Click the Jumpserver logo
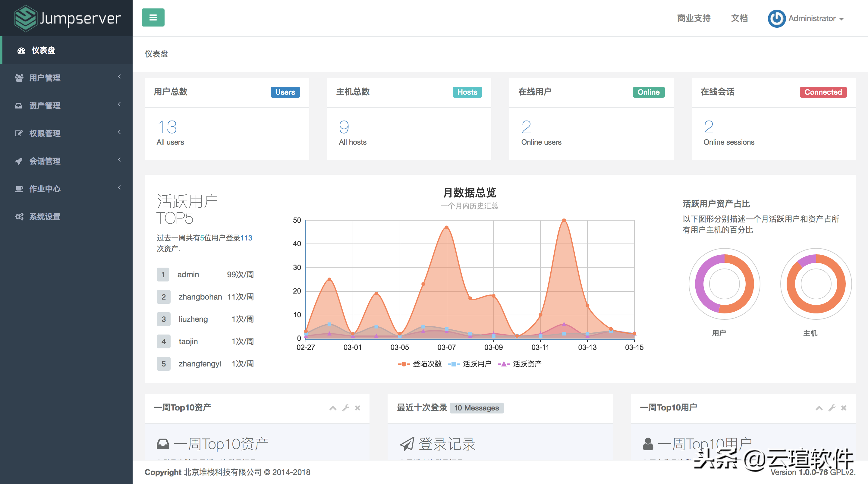The image size is (868, 484). [x=67, y=18]
